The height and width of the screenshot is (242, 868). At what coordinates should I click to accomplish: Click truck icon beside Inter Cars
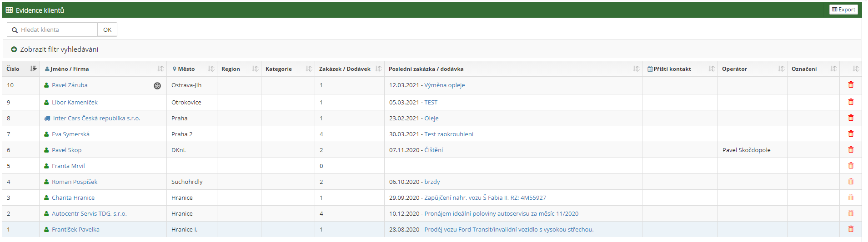point(47,119)
